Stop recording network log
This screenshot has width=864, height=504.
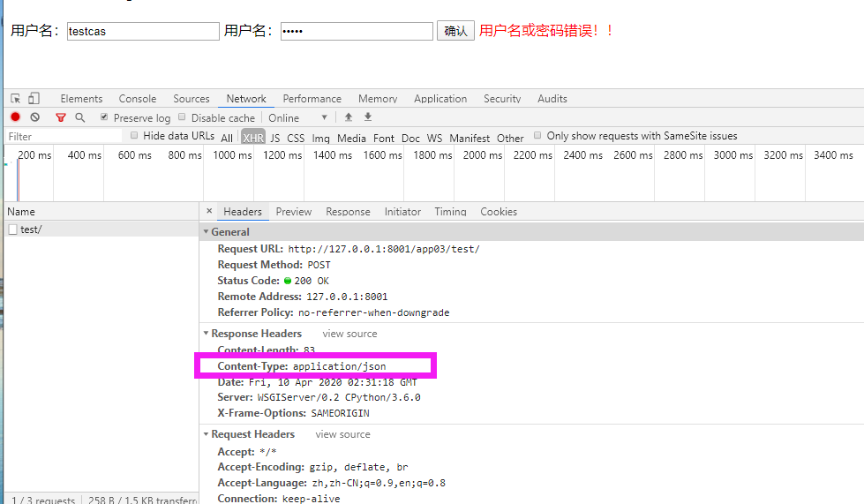15,117
